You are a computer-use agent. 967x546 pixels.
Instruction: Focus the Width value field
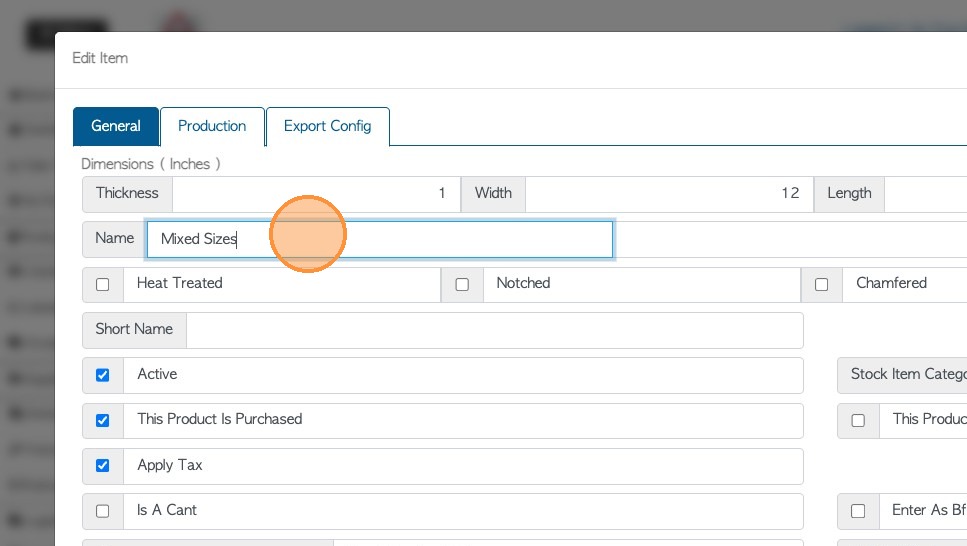(x=668, y=193)
